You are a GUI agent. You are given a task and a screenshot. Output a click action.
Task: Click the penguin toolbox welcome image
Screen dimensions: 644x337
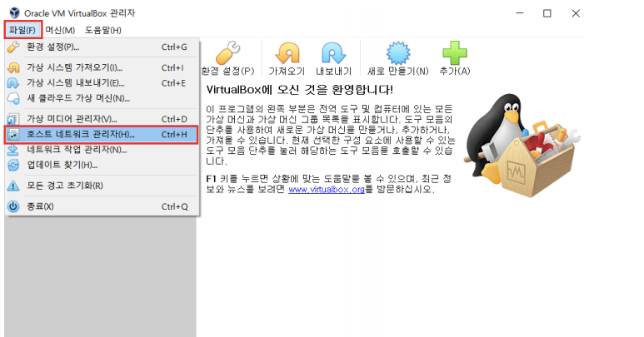[x=522, y=145]
